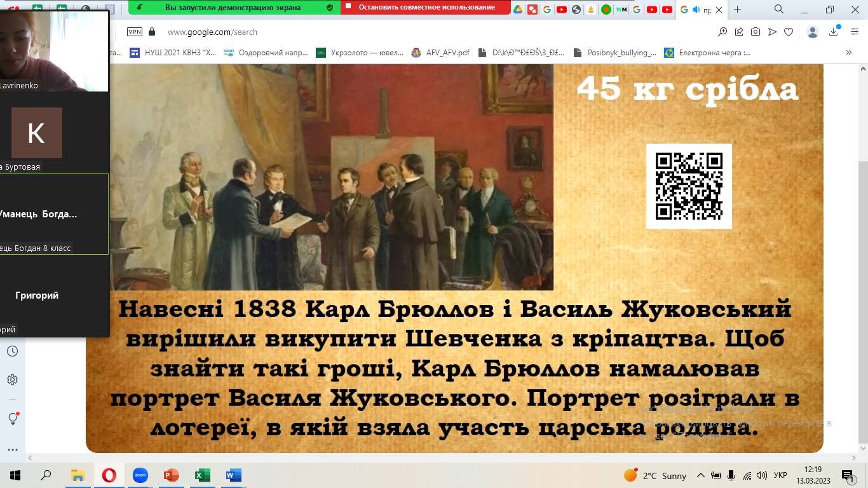Viewport: 868px width, 488px height.
Task: Open the downloads icon
Action: tap(834, 32)
